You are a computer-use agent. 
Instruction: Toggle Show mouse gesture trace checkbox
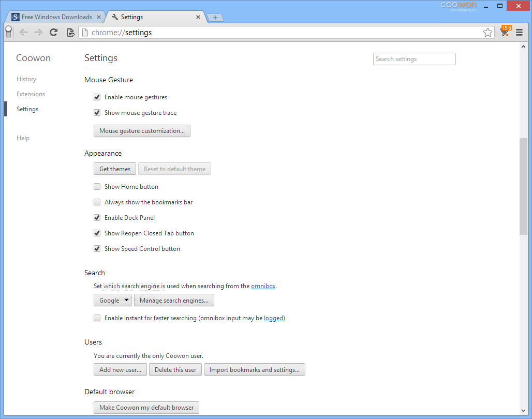point(97,113)
